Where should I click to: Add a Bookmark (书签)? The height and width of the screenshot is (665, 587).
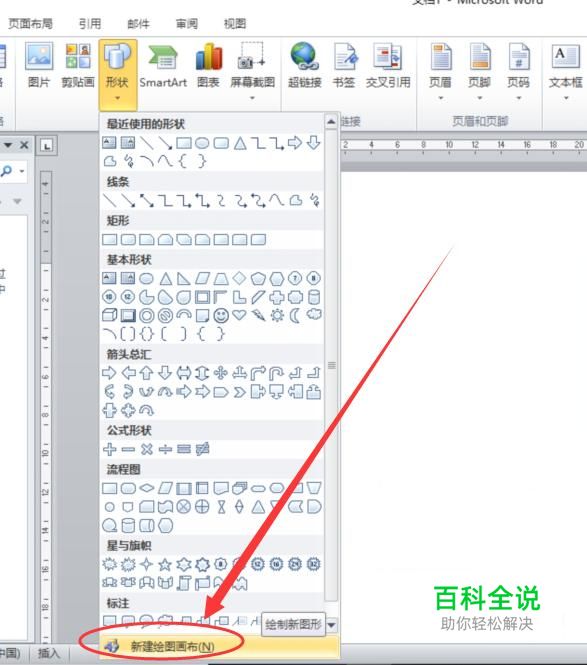coord(344,66)
